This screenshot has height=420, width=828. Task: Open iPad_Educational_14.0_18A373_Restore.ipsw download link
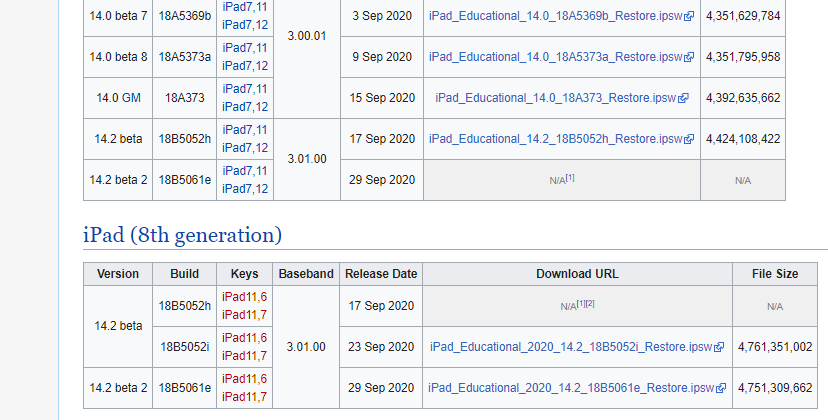(556, 98)
